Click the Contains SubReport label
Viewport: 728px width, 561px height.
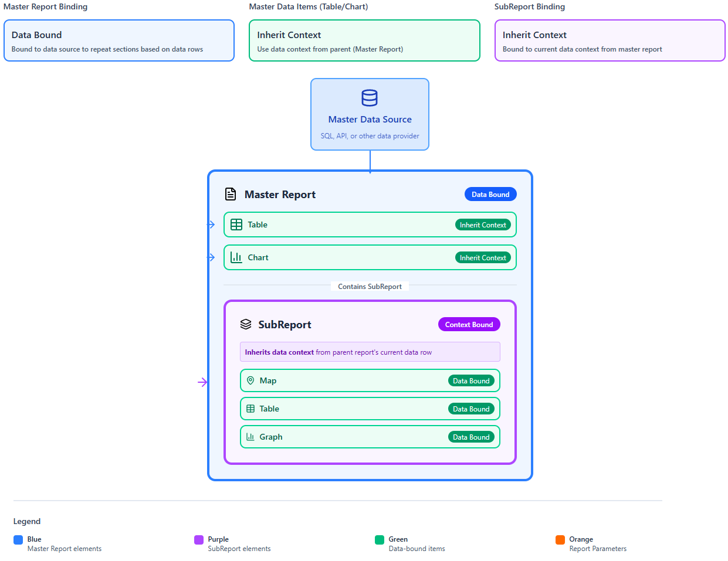(x=370, y=286)
